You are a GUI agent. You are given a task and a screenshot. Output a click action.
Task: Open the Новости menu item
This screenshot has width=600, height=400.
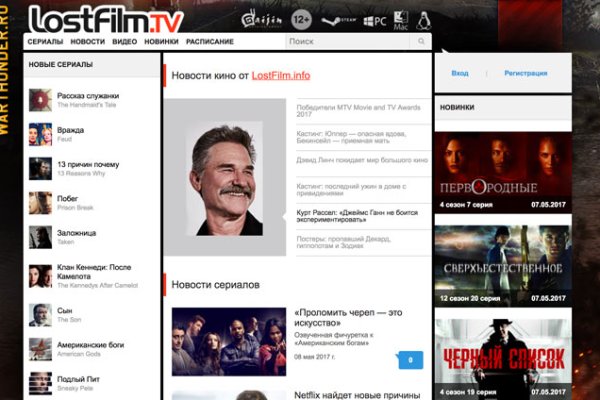click(x=88, y=42)
